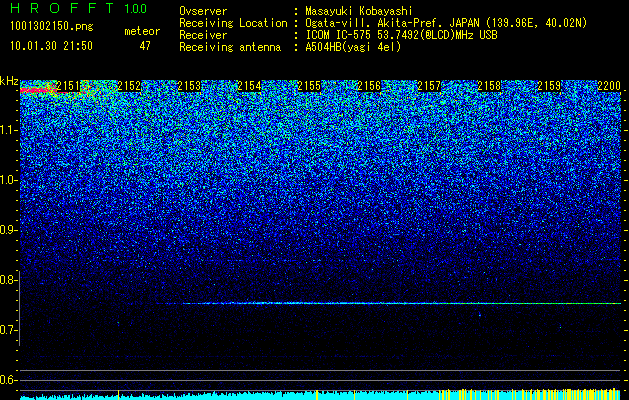Click the 2157 time marker
The height and width of the screenshot is (400, 629).
429,86
